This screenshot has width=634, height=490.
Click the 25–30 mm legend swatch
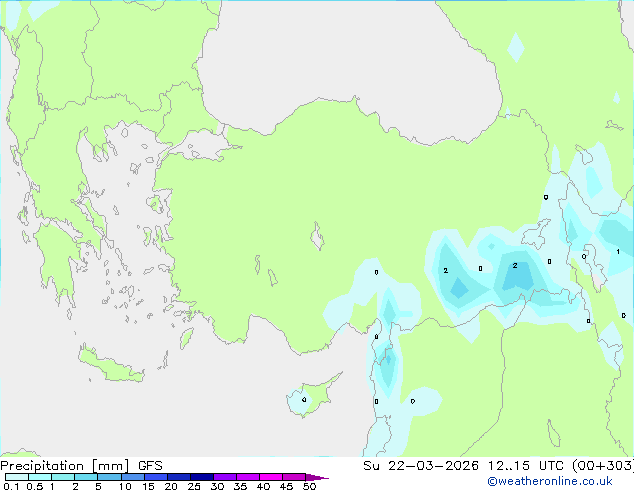[x=201, y=477]
